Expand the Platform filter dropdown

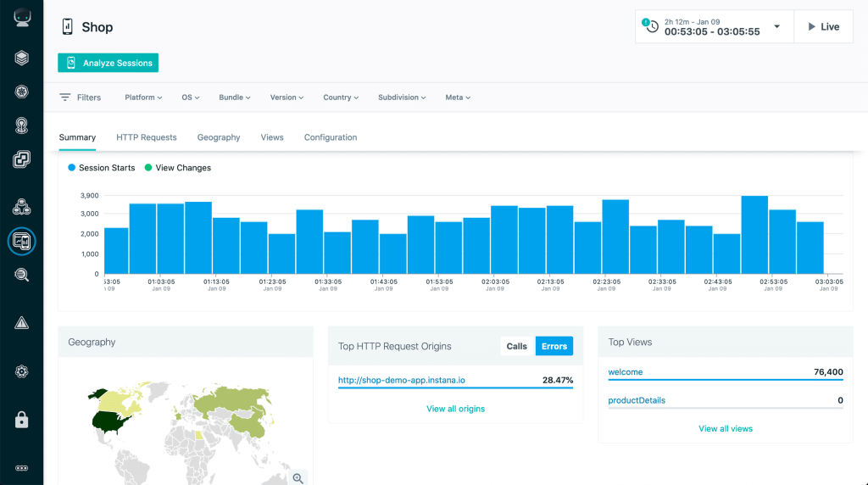[143, 98]
